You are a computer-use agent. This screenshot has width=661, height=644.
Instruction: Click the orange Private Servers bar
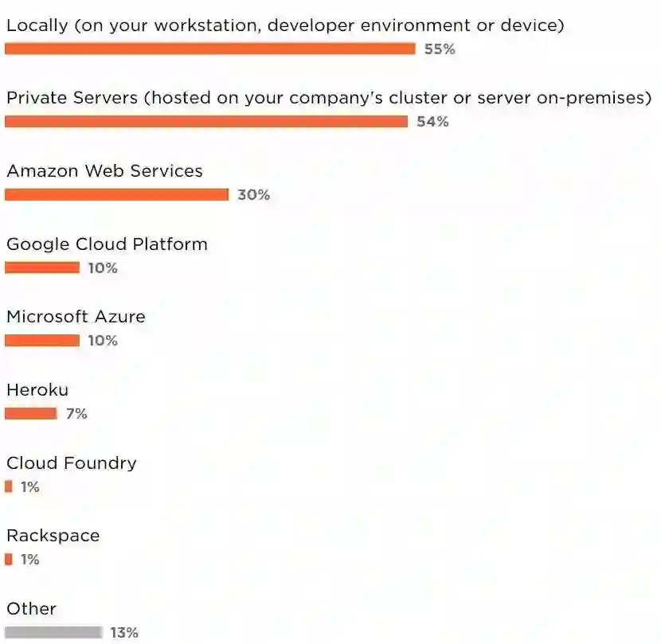pos(205,122)
